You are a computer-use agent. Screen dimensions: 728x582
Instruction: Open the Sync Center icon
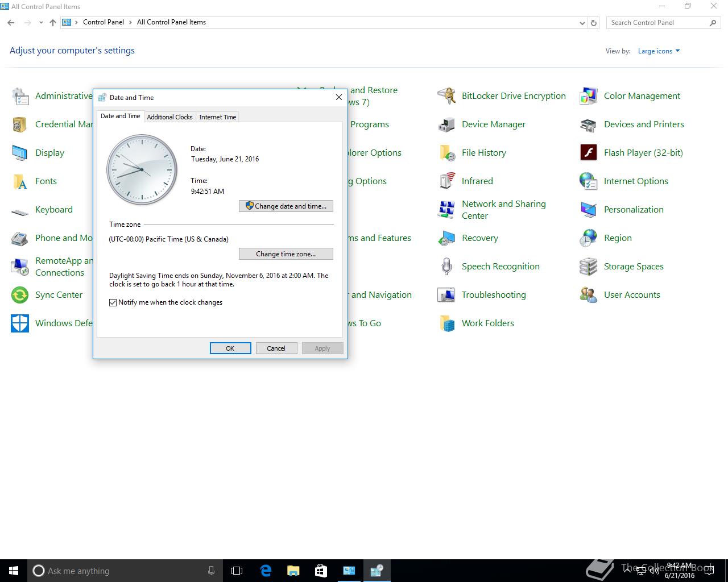click(x=20, y=295)
